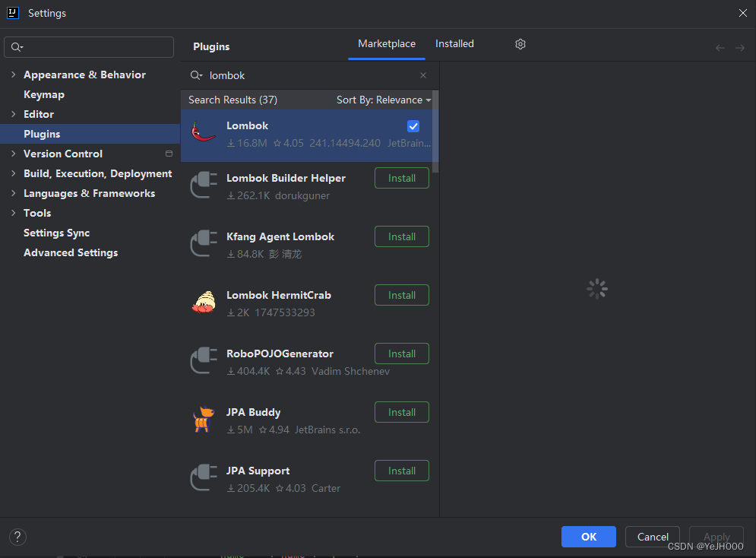Focus the lombok plugin search field
This screenshot has height=558, width=756.
(x=308, y=75)
